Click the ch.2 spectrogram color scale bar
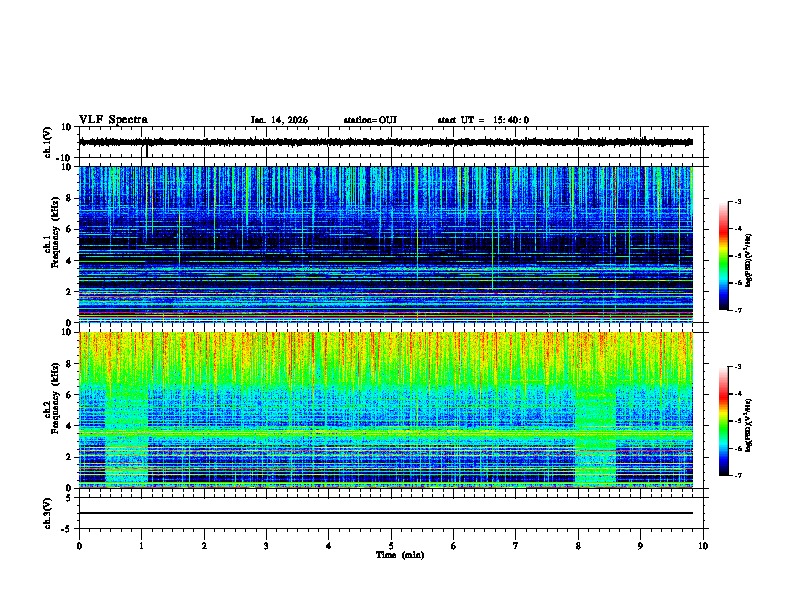 (724, 421)
